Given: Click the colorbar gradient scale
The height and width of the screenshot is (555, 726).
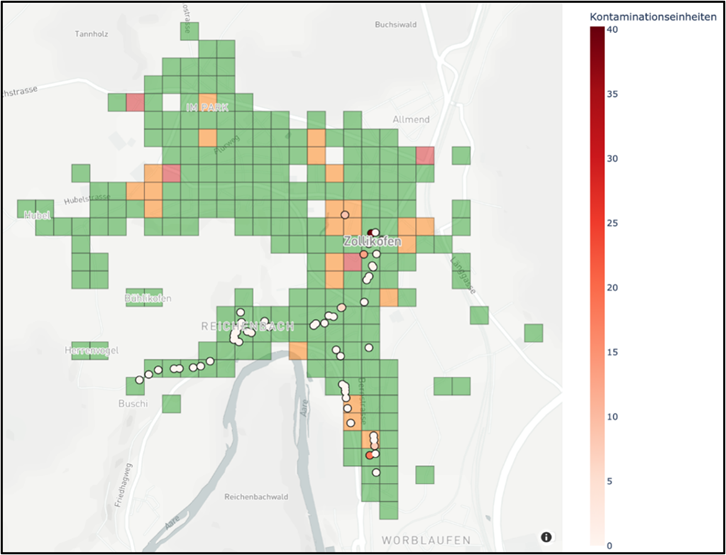Looking at the screenshot, I should coord(597,290).
